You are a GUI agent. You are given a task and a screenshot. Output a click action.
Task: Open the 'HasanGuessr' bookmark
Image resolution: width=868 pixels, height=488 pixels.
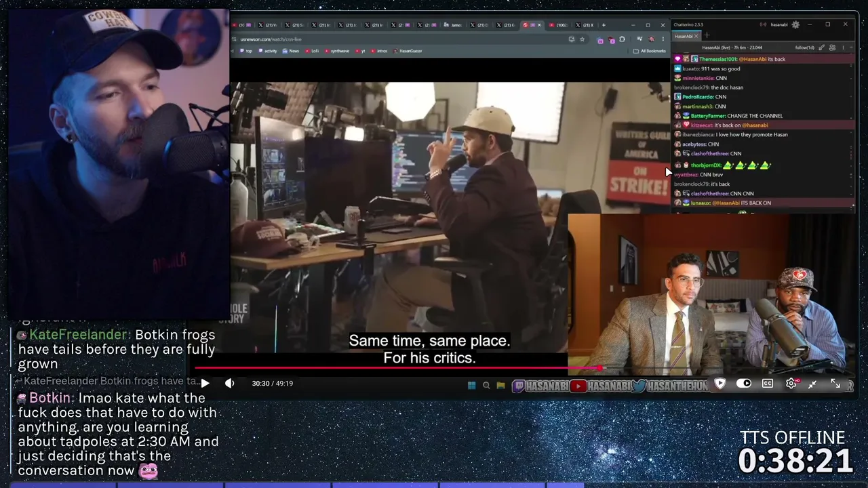pos(408,51)
